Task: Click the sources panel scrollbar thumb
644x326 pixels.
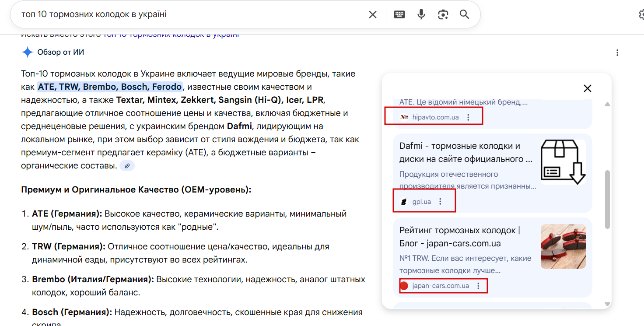Action: (607, 199)
